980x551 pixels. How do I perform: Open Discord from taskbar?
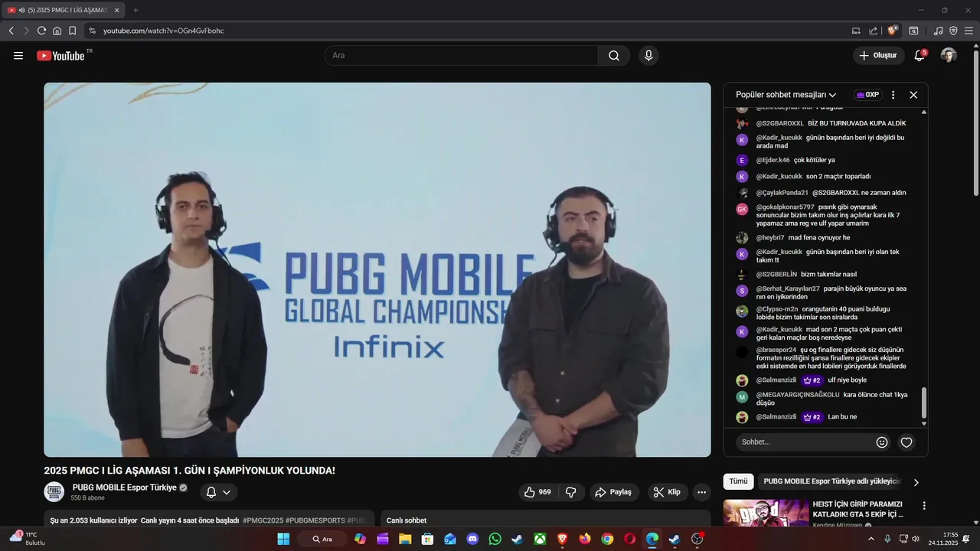click(472, 539)
